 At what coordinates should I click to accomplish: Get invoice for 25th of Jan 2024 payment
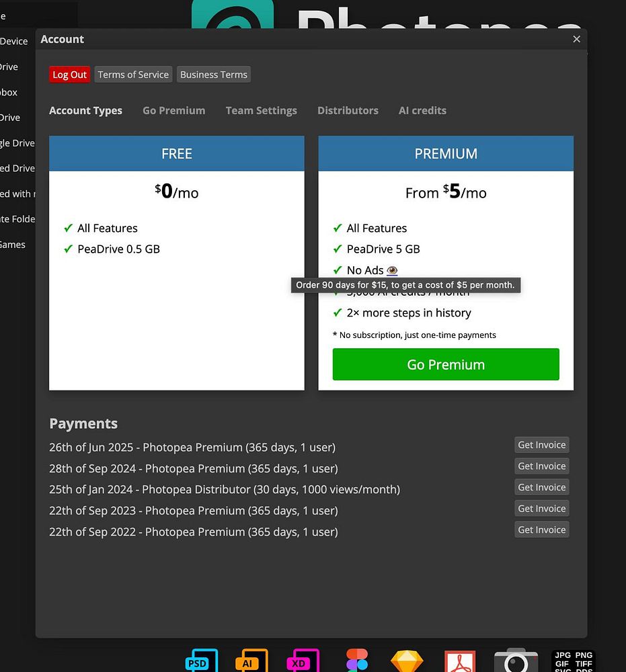pos(541,487)
